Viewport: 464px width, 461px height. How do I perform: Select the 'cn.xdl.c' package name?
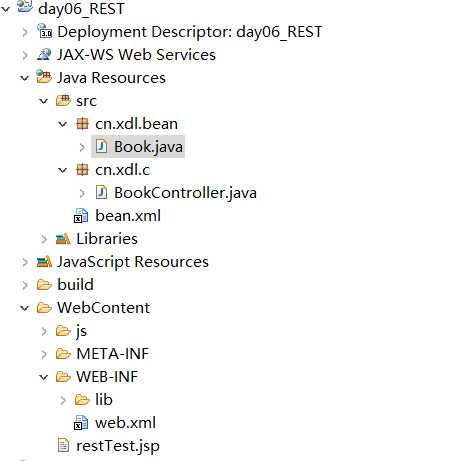[x=123, y=170]
